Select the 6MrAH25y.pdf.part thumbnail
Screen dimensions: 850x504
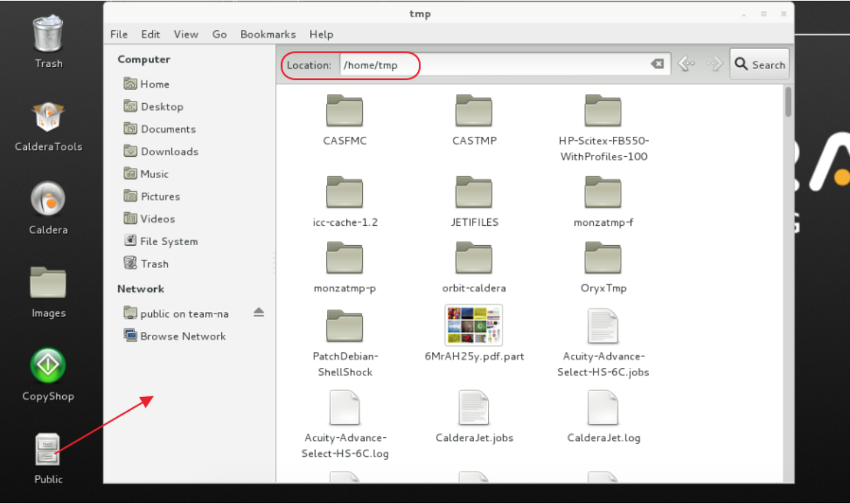pyautogui.click(x=473, y=325)
